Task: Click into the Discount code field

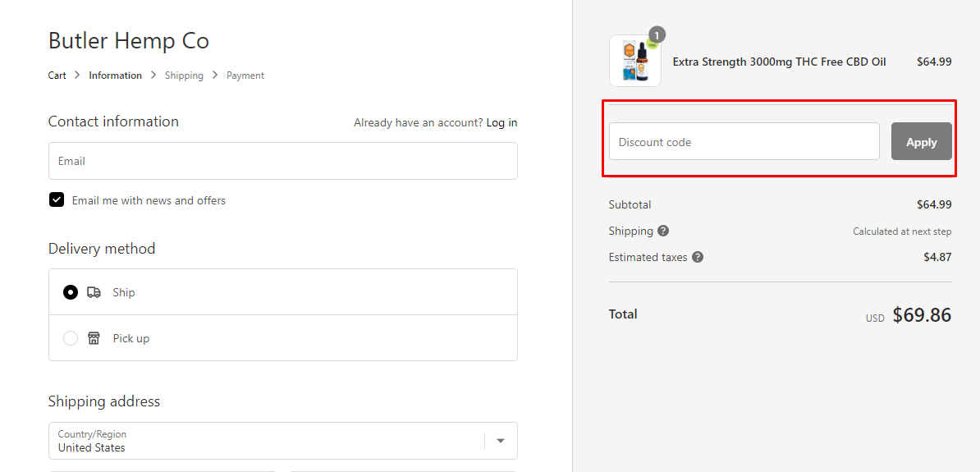Action: (x=744, y=141)
